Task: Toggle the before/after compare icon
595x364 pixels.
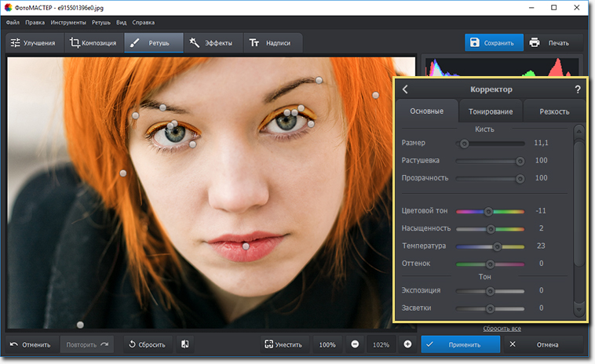Action: point(185,344)
